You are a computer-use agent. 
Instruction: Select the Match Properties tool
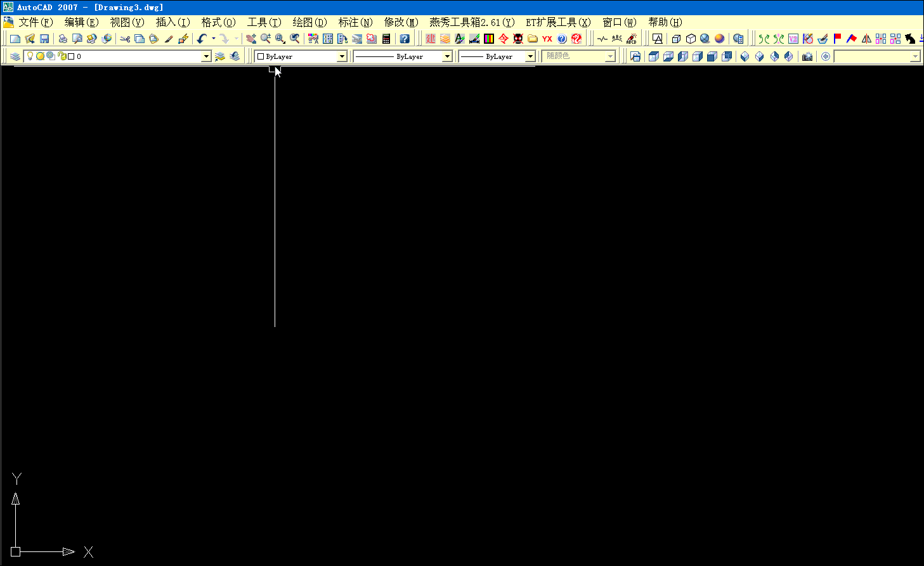pyautogui.click(x=169, y=38)
